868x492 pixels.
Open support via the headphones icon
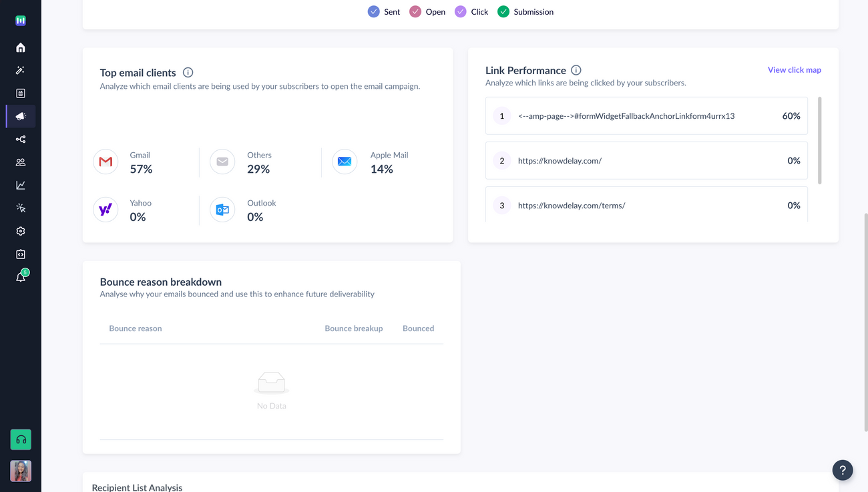pos(20,439)
